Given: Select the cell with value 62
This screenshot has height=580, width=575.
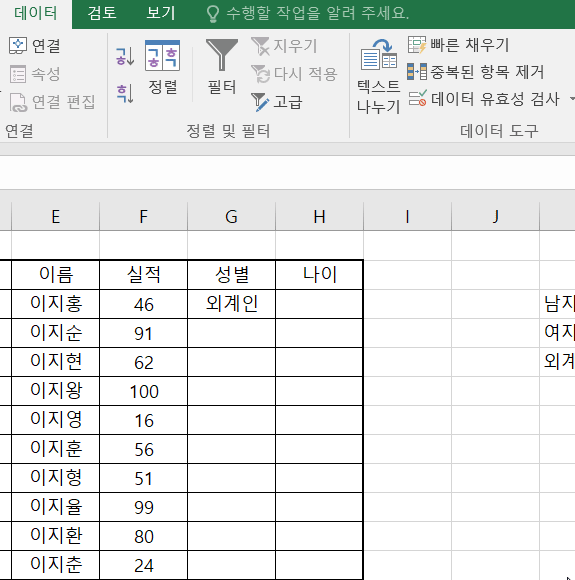Looking at the screenshot, I should click(144, 362).
